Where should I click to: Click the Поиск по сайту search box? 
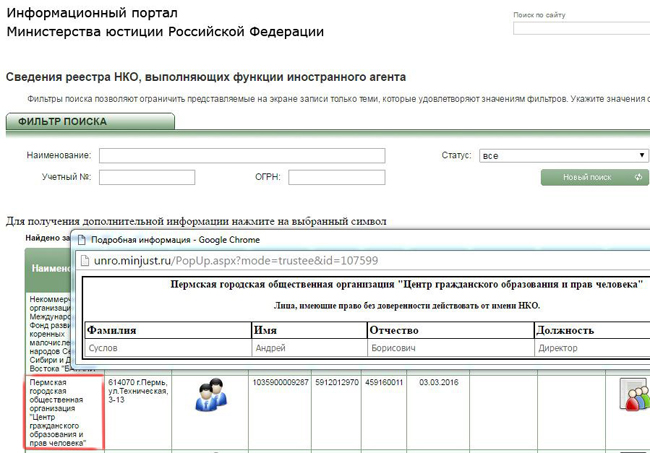580,28
